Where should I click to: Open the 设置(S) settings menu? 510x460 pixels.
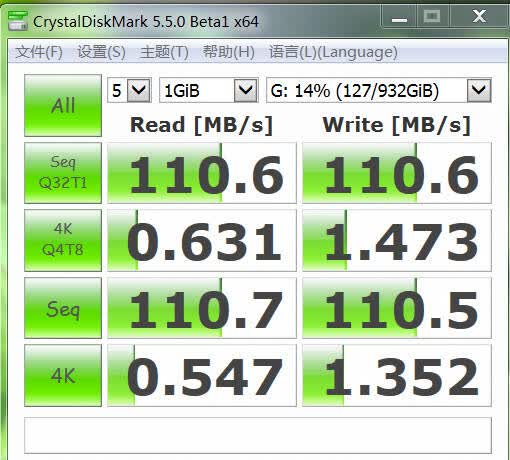(x=101, y=52)
